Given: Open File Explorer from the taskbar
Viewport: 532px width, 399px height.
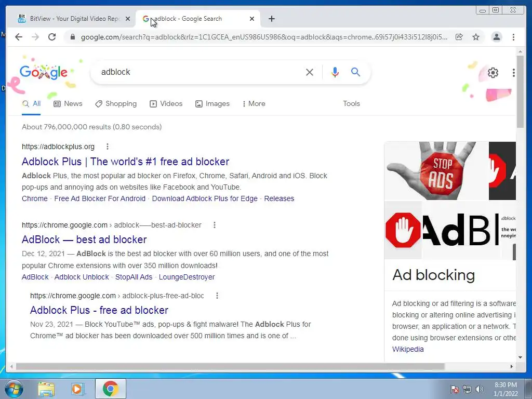Looking at the screenshot, I should [46, 389].
